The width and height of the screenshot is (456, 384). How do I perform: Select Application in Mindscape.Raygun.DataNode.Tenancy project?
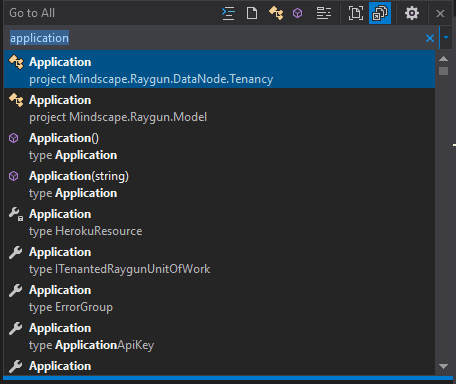(219, 69)
